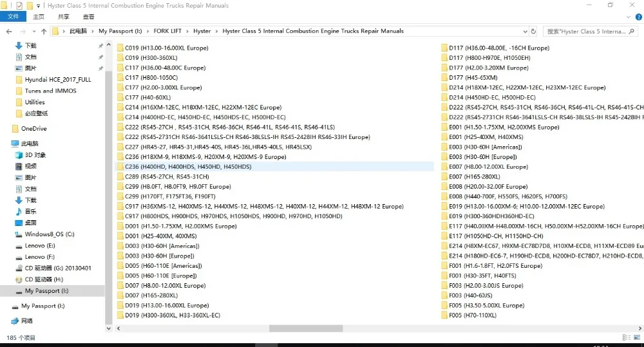Viewport: 644px width, 347px height.
Task: Select folder icon of E007 (H165-280XL)
Action: point(444,176)
